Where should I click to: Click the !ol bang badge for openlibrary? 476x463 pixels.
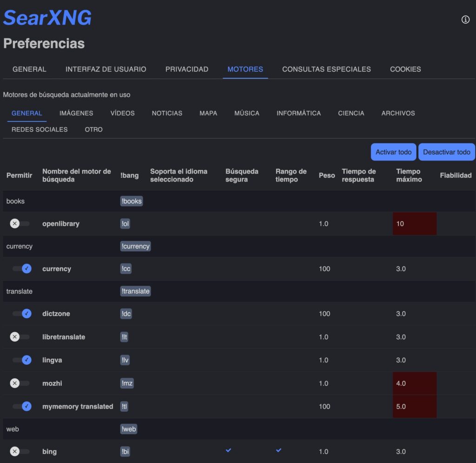pos(124,223)
